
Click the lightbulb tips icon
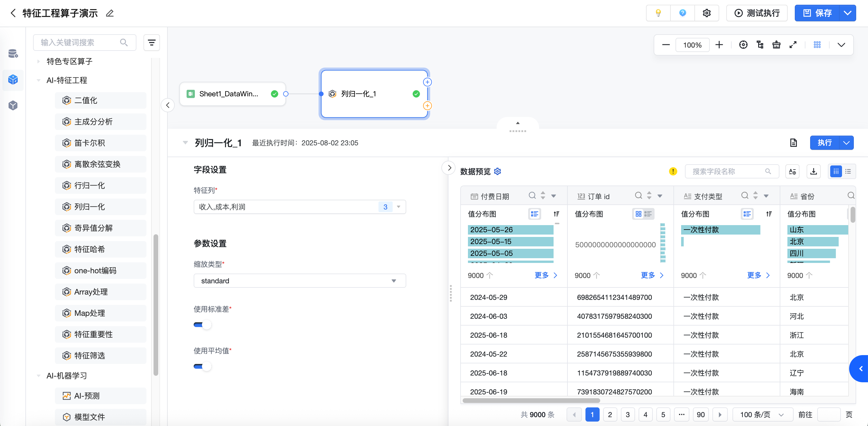point(658,13)
